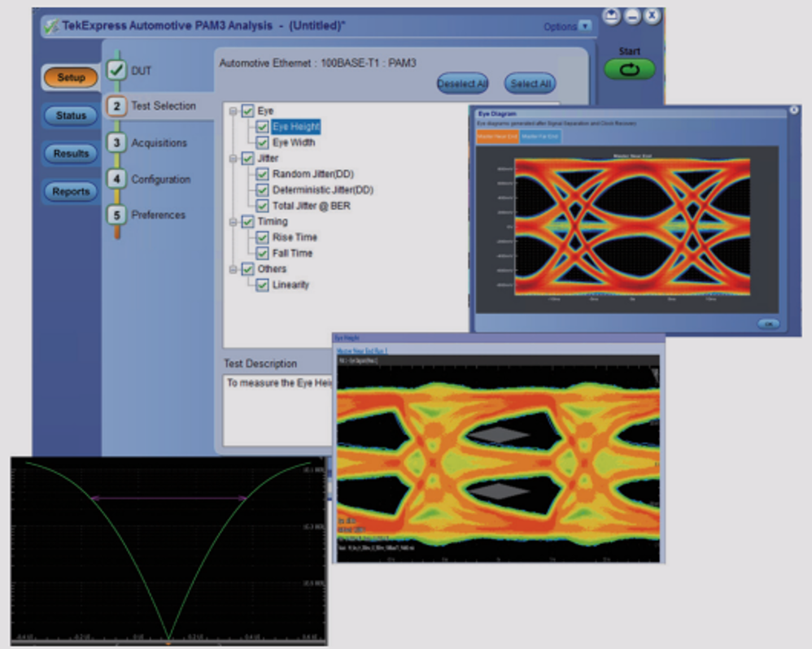The width and height of the screenshot is (812, 649).
Task: Collapse the Others test group
Action: click(233, 269)
